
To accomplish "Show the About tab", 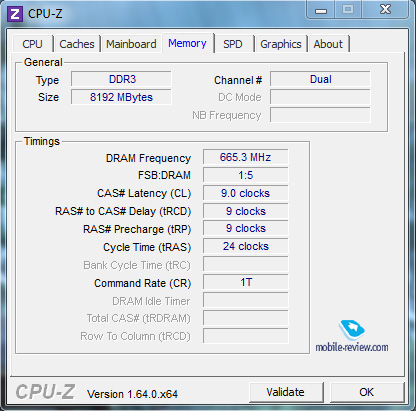I will coord(328,44).
